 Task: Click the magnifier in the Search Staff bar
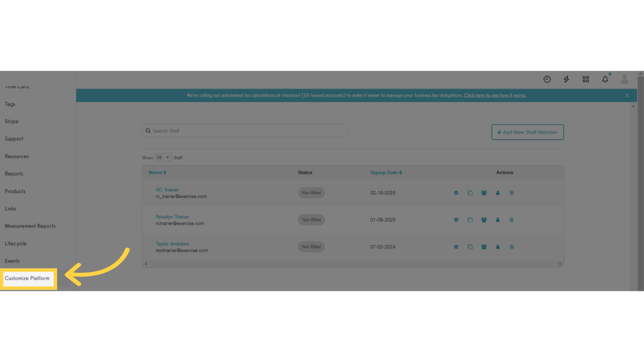(148, 131)
